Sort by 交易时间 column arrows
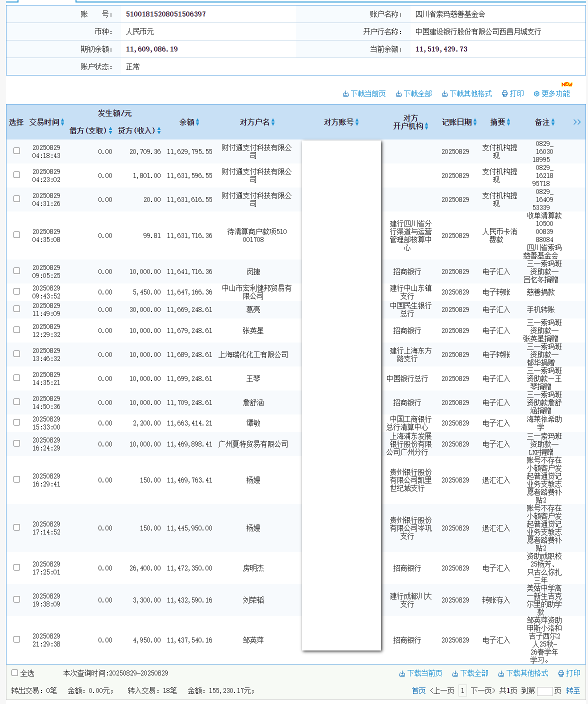Image resolution: width=588 pixels, height=704 pixels. 62,122
